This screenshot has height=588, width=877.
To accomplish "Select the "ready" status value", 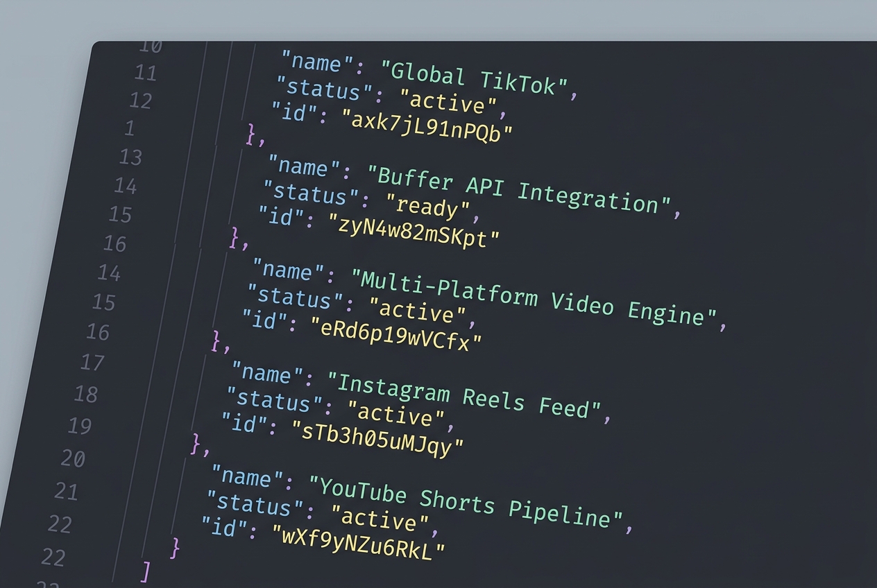I will tap(429, 207).
